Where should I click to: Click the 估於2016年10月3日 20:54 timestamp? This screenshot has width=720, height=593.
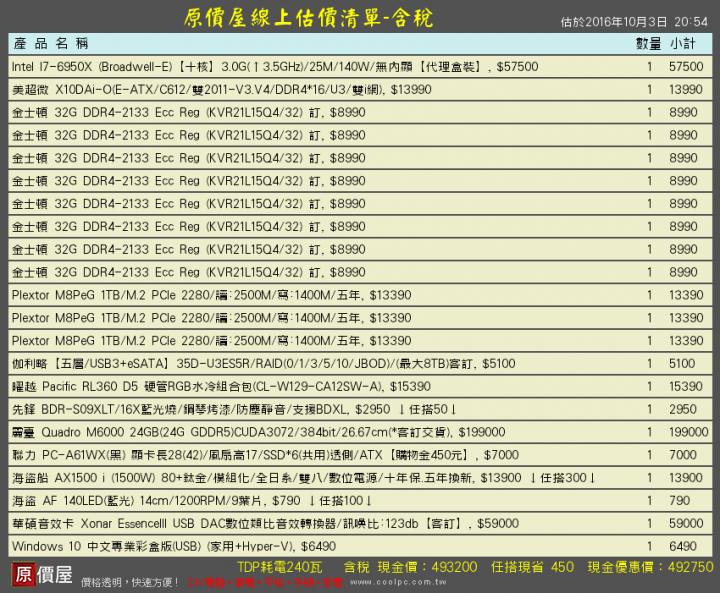tap(634, 22)
